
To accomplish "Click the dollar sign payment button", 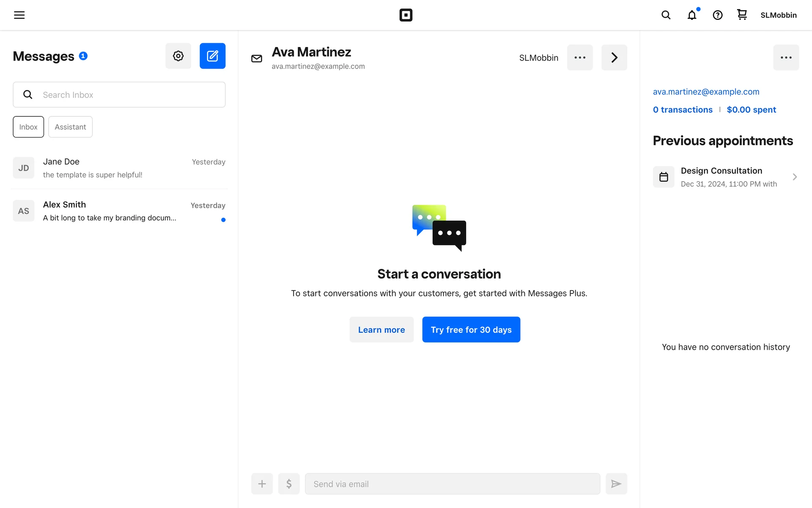I will 289,484.
